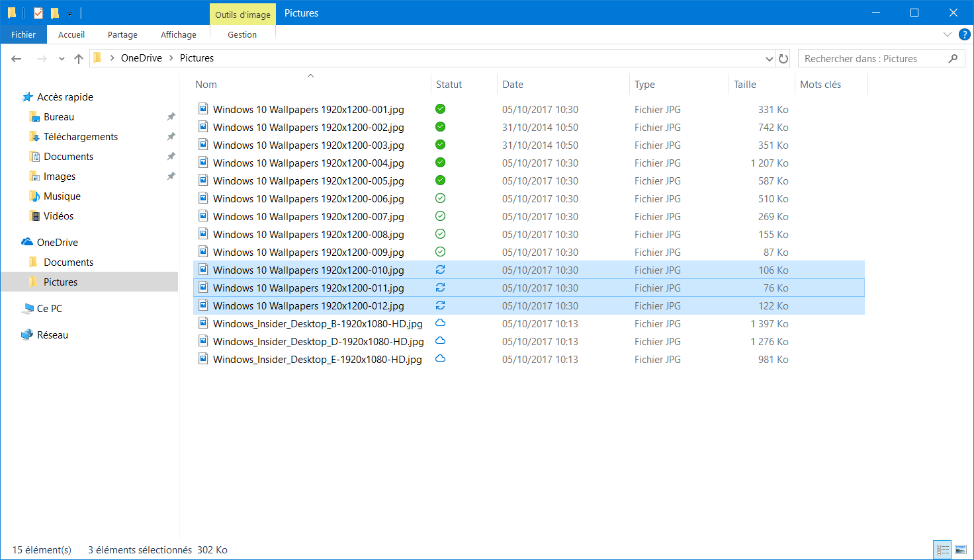This screenshot has height=560, width=974.
Task: Select the Outils d'image contextual tab
Action: pyautogui.click(x=243, y=15)
